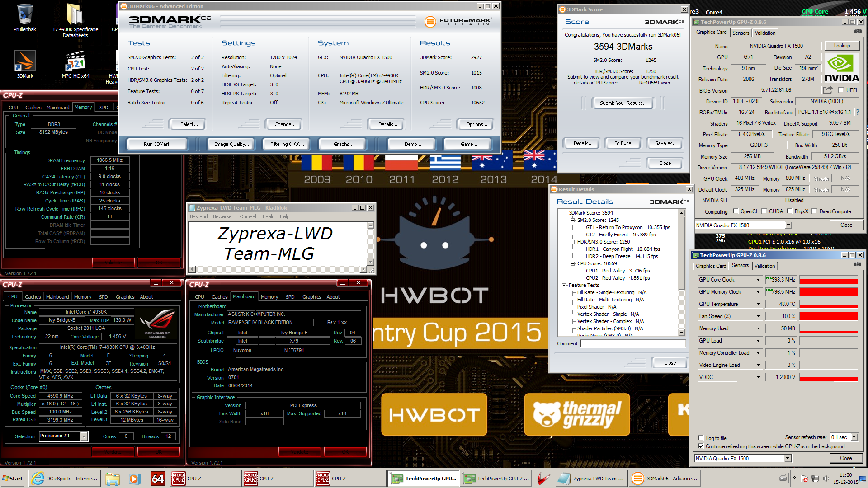This screenshot has width=868, height=488.
Task: Open GPU Core Clock sensor dropdown
Action: pos(758,280)
